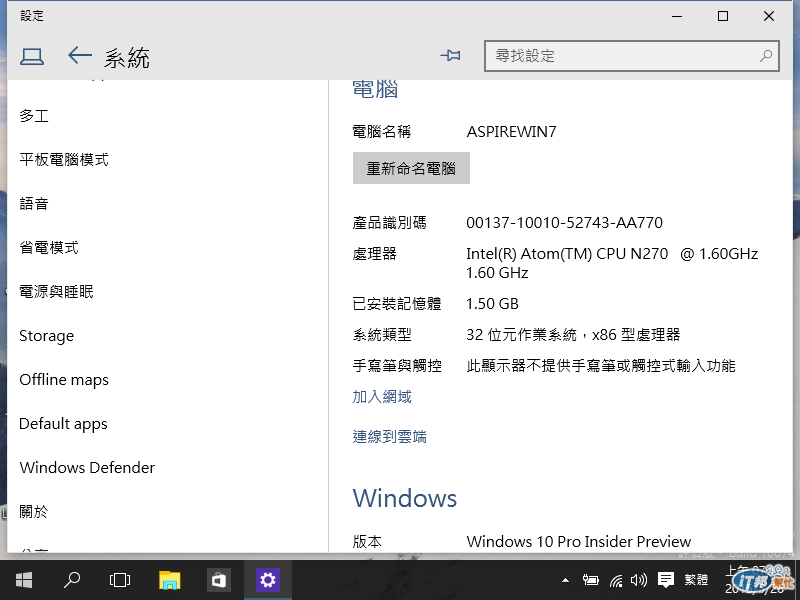Open the Windows Start menu

(x=24, y=580)
